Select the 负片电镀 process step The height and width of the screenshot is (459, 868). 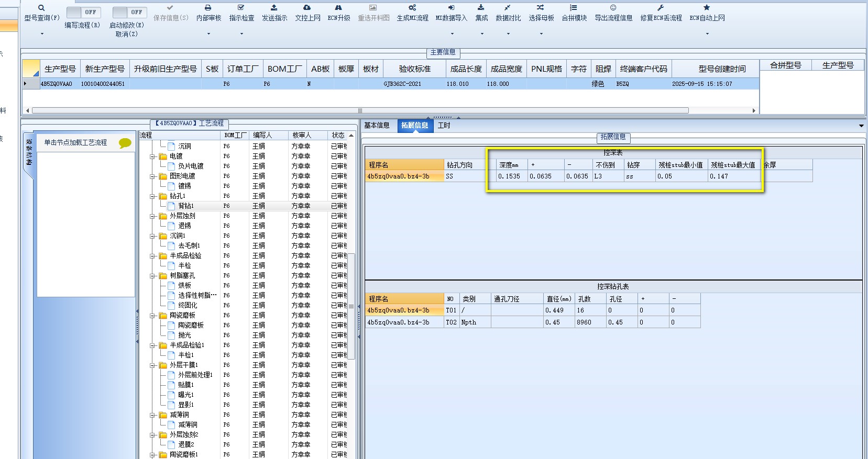point(191,166)
